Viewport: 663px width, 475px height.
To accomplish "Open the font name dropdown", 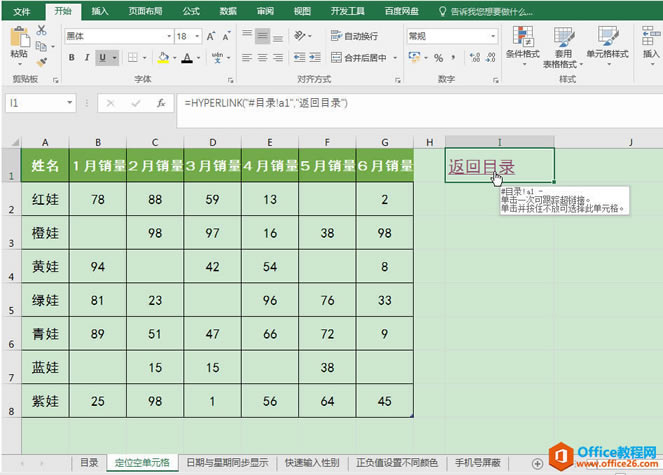I will pos(169,36).
